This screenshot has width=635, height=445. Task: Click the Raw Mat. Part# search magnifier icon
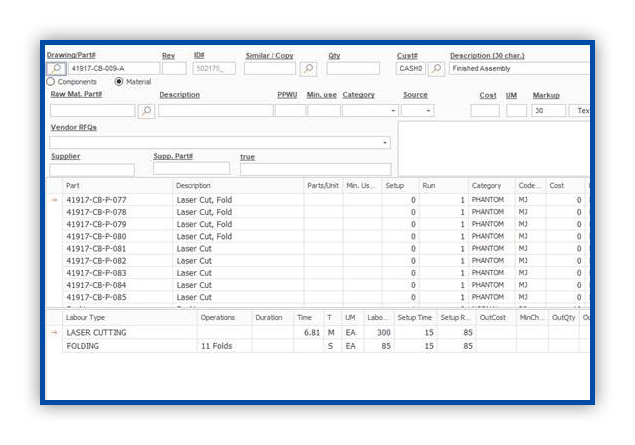coord(146,111)
